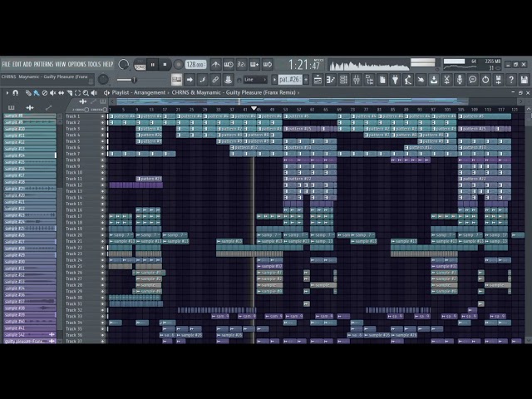
Task: Mute Track 33 with its green dot
Action: (x=103, y=316)
